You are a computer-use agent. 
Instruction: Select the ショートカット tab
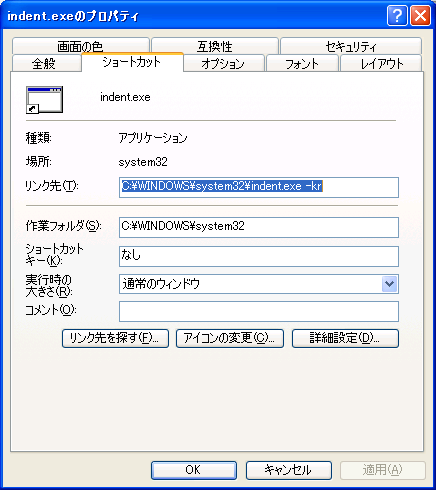pos(132,62)
